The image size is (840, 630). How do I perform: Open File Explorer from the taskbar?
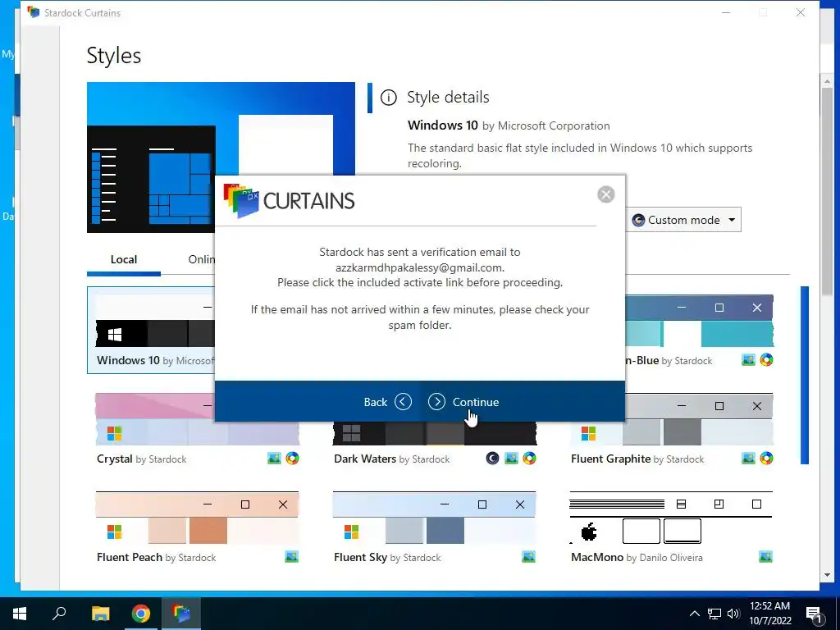pos(100,614)
